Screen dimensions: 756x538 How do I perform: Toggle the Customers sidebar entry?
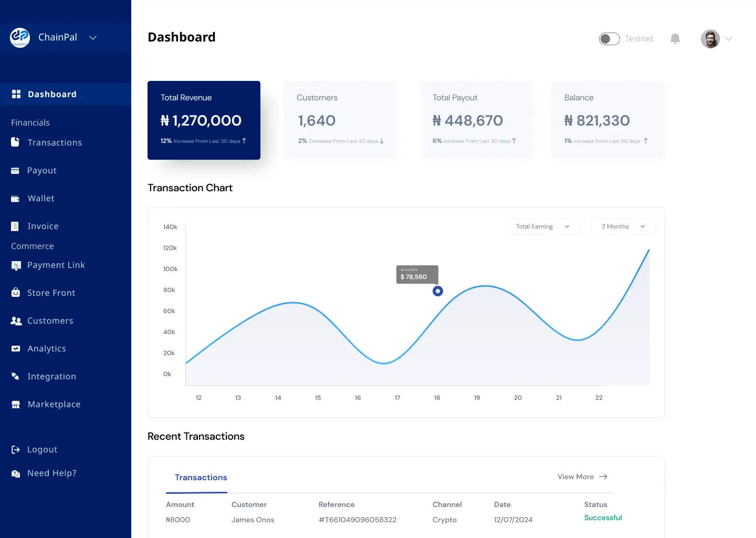(x=50, y=320)
